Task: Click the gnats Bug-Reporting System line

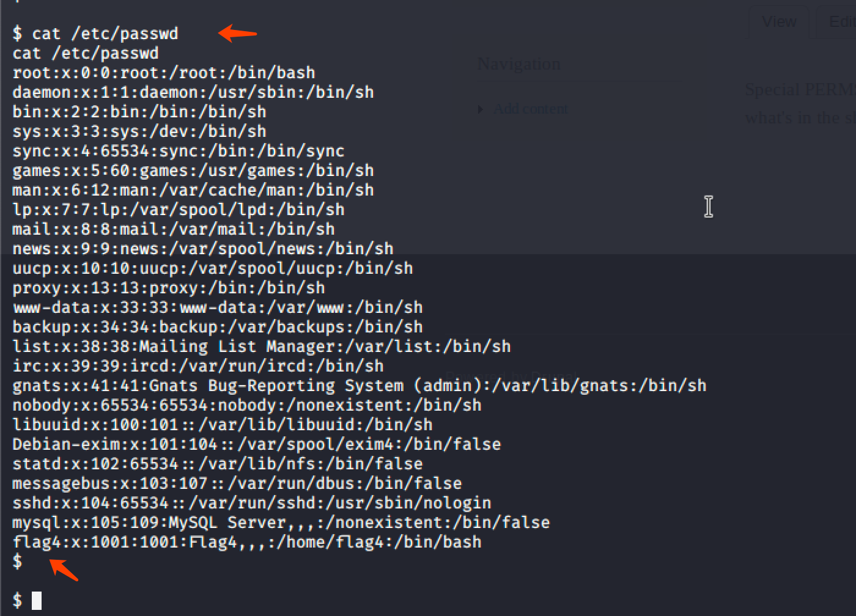Action: (360, 386)
